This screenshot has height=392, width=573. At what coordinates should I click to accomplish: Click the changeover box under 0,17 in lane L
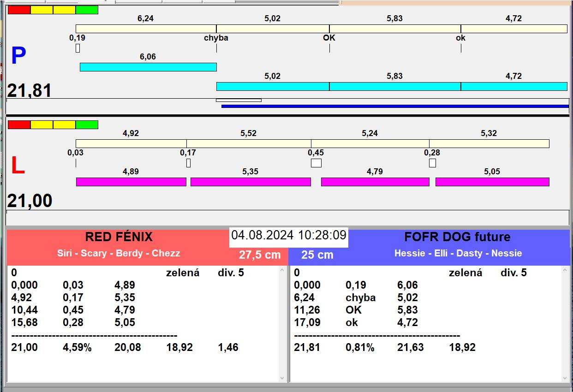point(188,163)
